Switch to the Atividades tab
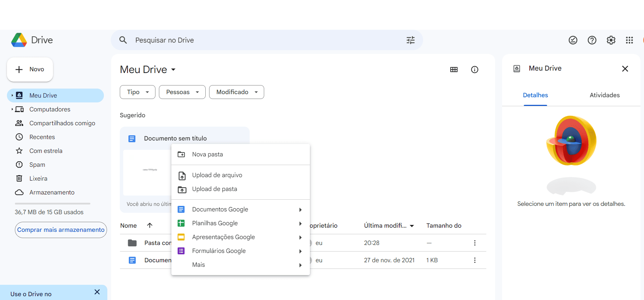 click(605, 95)
